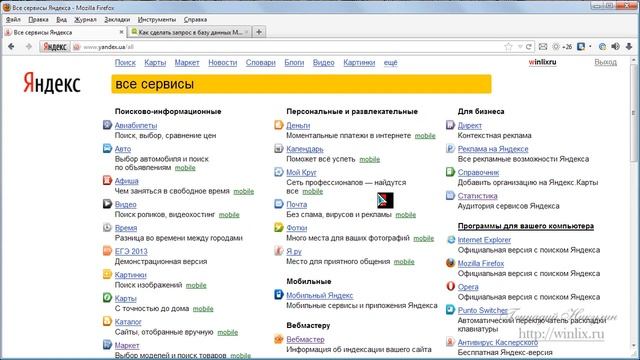The width and height of the screenshot is (640, 360).
Task: Click the Яндекс logo
Action: 52,83
